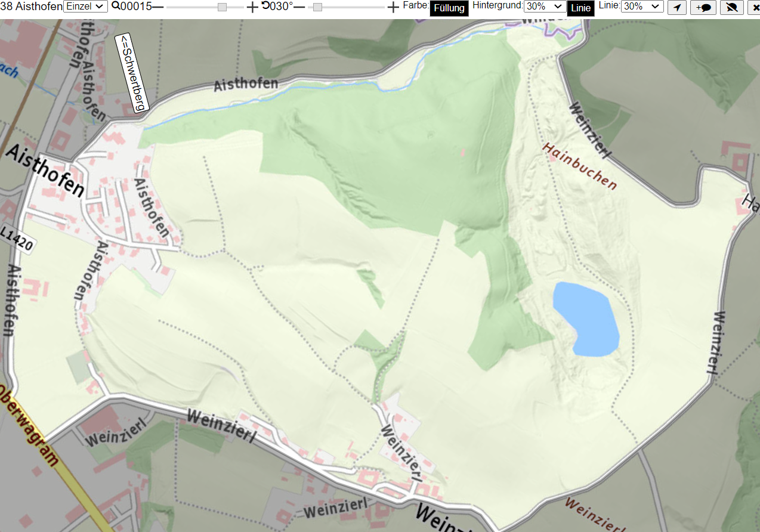
Task: Click the rotation slider handle
Action: point(317,7)
